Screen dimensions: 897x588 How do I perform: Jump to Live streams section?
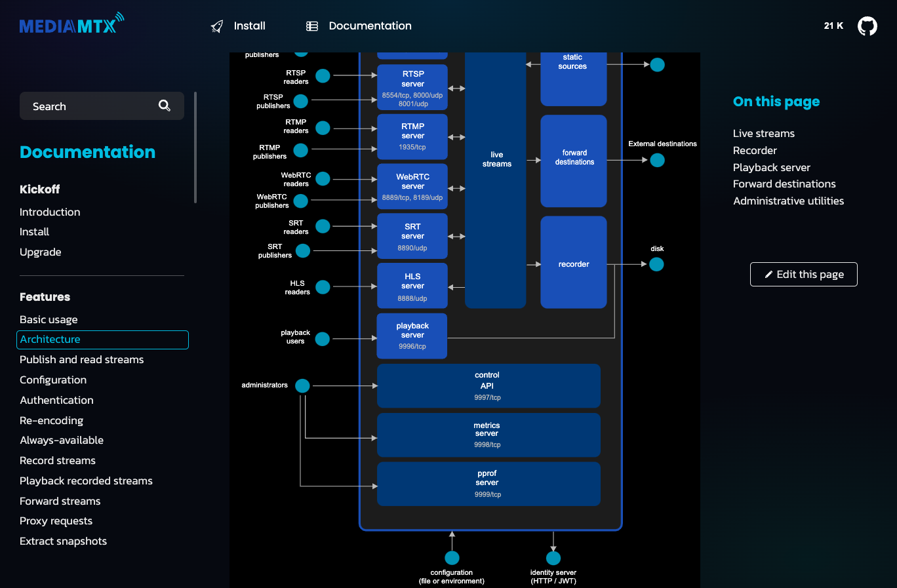point(763,134)
